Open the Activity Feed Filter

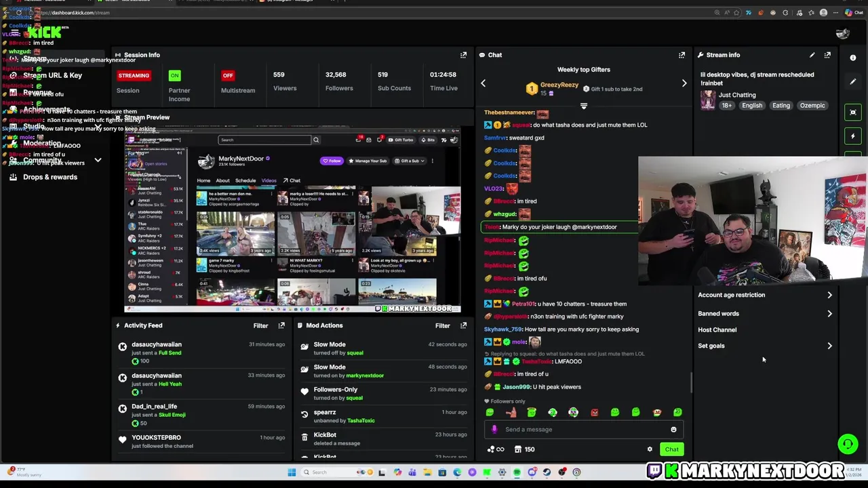[x=260, y=325]
